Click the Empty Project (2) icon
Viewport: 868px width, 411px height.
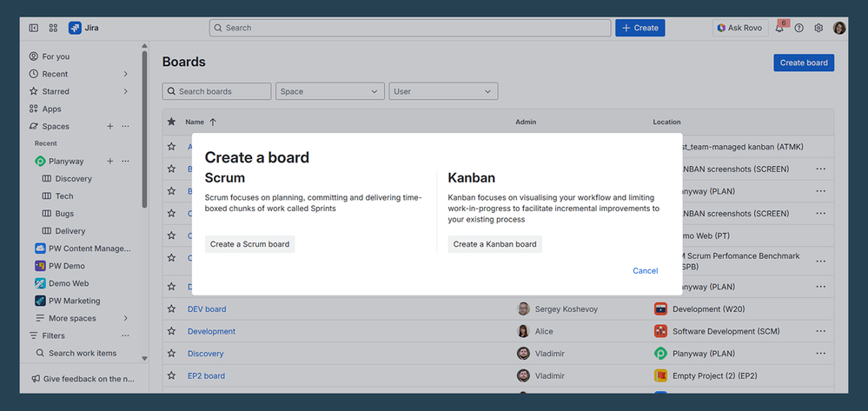click(660, 375)
